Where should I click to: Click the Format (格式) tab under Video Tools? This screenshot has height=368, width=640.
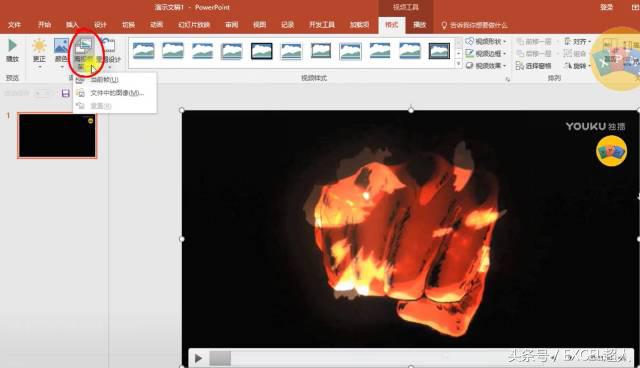[x=391, y=25]
